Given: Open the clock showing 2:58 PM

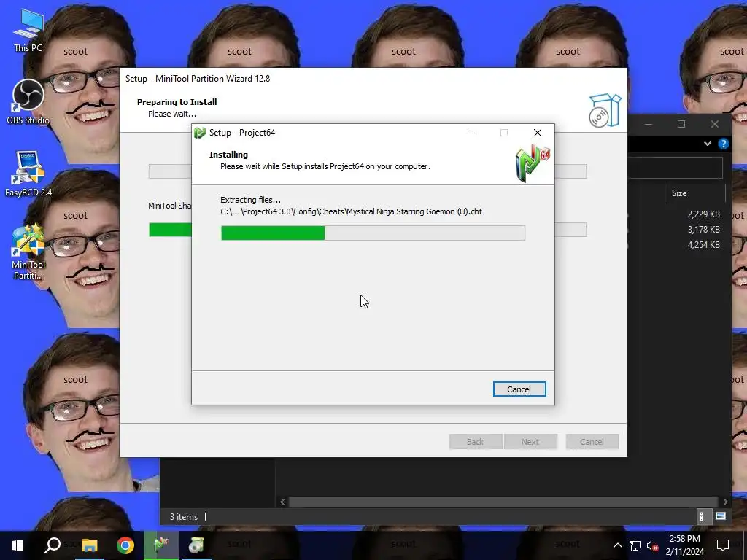Looking at the screenshot, I should (x=684, y=545).
